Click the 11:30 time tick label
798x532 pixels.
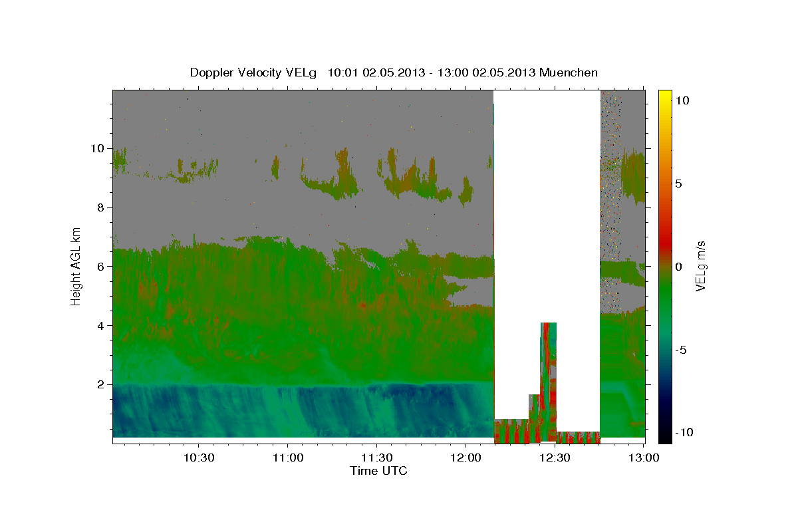[377, 458]
